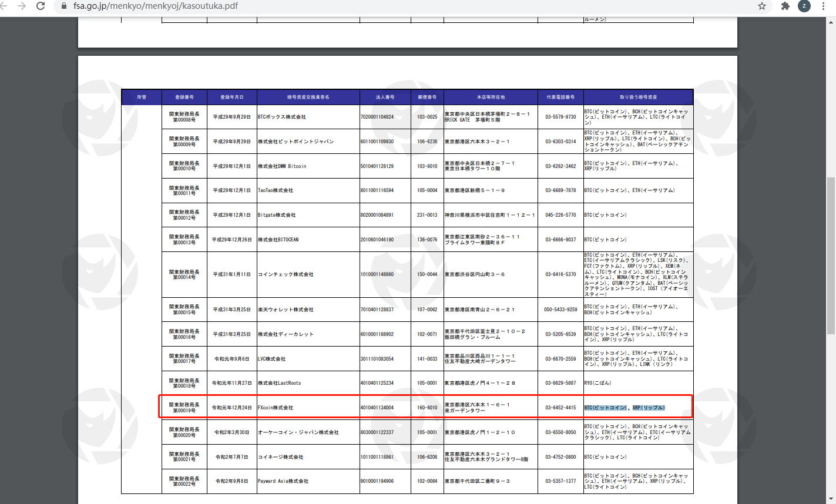Image resolution: width=836 pixels, height=504 pixels.
Task: View site info via padlock icon
Action: click(x=64, y=6)
